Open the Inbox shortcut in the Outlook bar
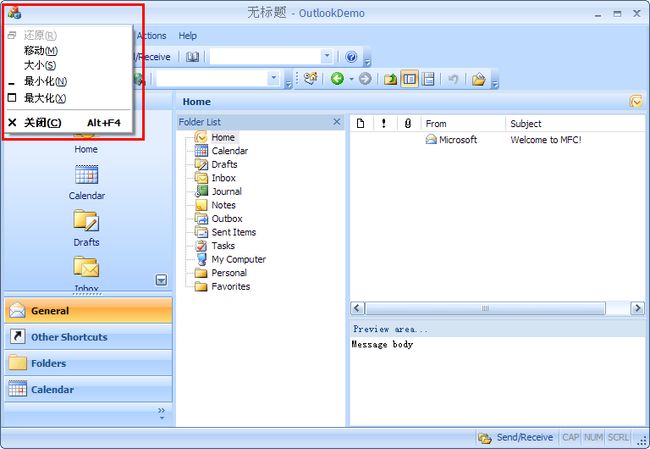The width and height of the screenshot is (650, 449). pos(86,274)
